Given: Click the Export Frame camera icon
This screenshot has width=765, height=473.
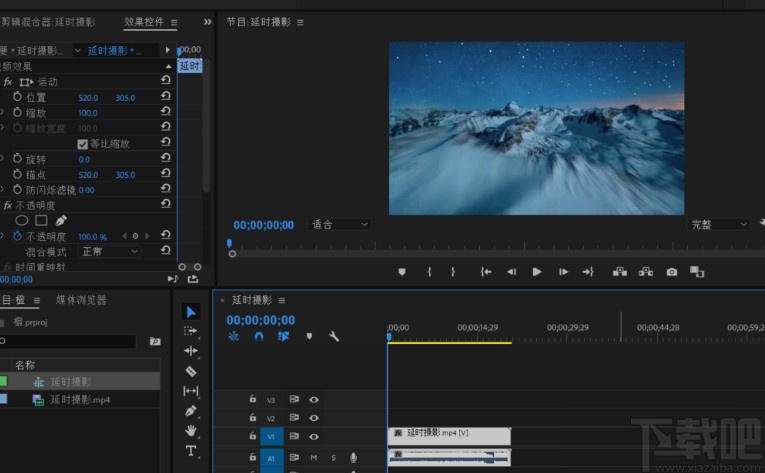Looking at the screenshot, I should (x=672, y=271).
